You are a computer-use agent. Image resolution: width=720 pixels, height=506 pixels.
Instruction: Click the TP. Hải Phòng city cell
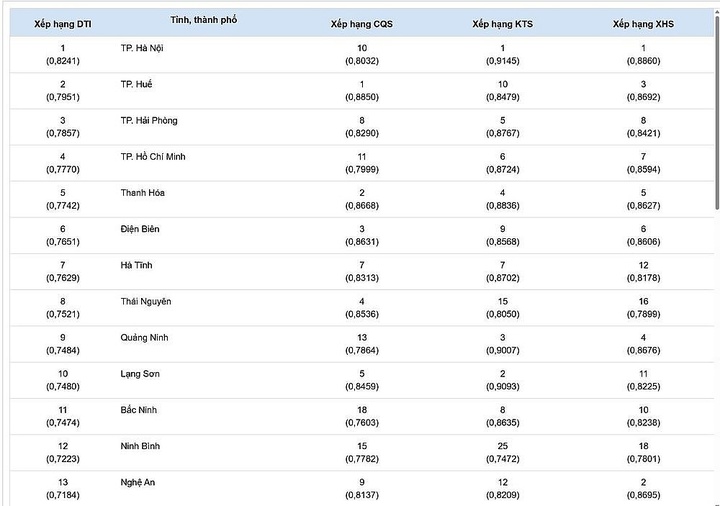pyautogui.click(x=148, y=120)
